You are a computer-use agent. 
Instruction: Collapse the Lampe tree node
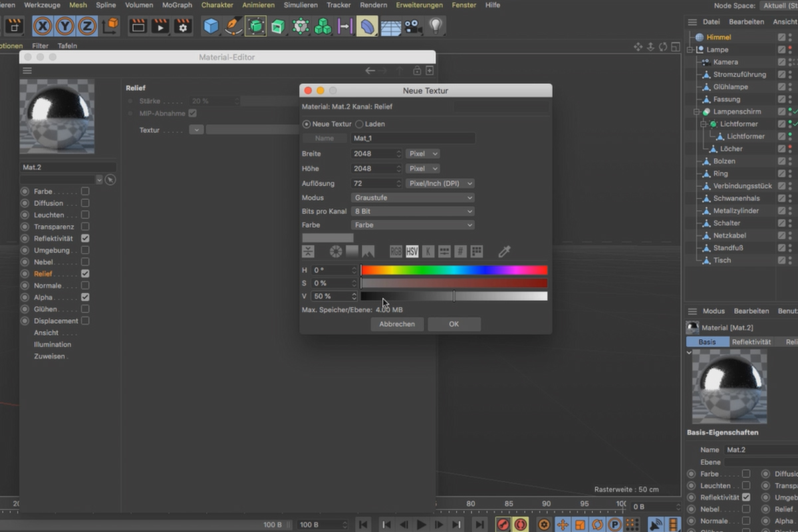pyautogui.click(x=690, y=50)
